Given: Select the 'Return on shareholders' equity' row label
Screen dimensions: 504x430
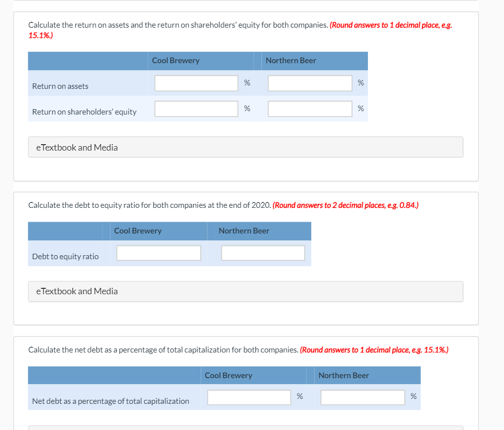Looking at the screenshot, I should pyautogui.click(x=84, y=112).
